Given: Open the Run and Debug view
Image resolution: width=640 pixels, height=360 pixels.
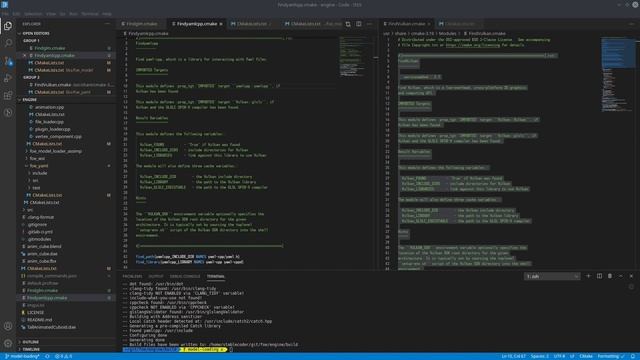Looking at the screenshot, I should click(8, 78).
